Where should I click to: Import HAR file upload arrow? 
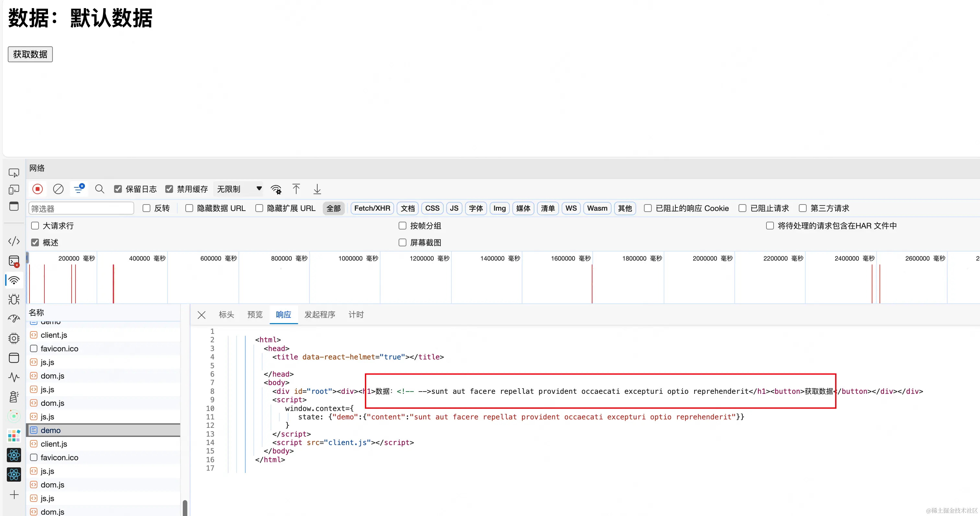pos(296,189)
